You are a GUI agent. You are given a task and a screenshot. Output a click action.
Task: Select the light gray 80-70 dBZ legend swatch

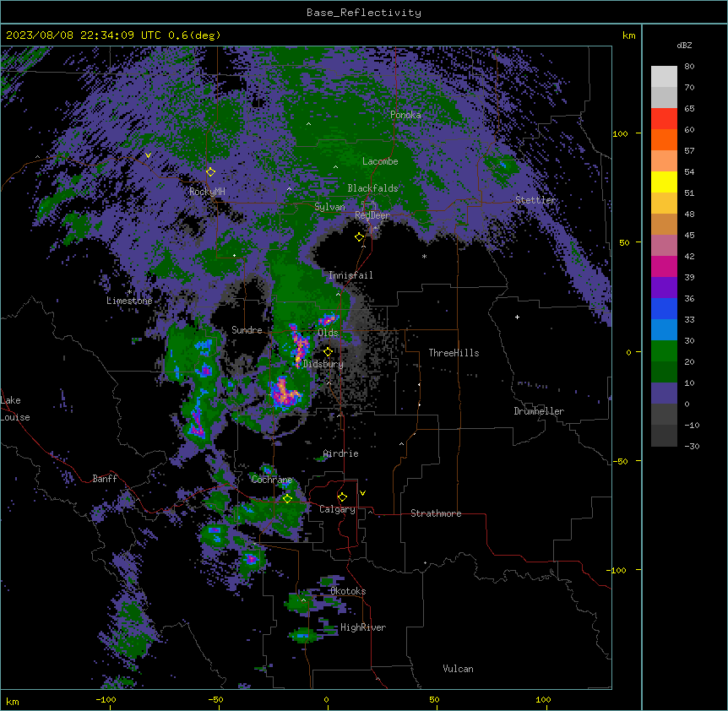pyautogui.click(x=664, y=77)
